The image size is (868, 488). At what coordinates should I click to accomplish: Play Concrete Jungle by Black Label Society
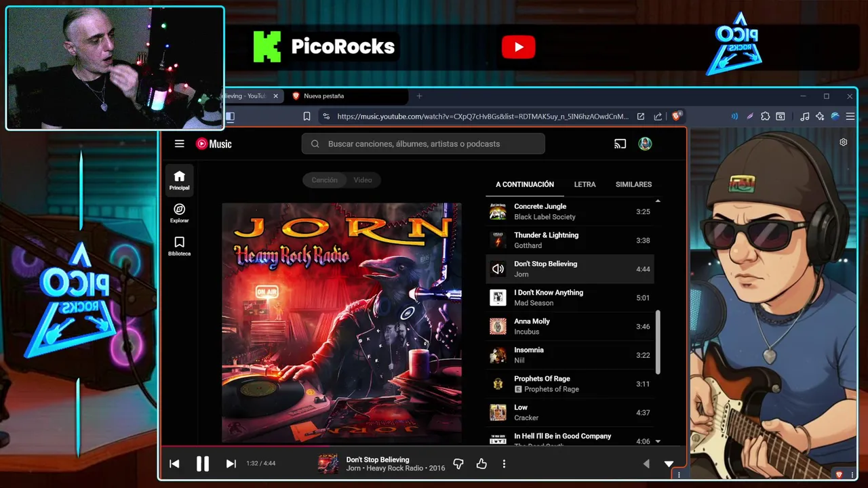pyautogui.click(x=570, y=211)
